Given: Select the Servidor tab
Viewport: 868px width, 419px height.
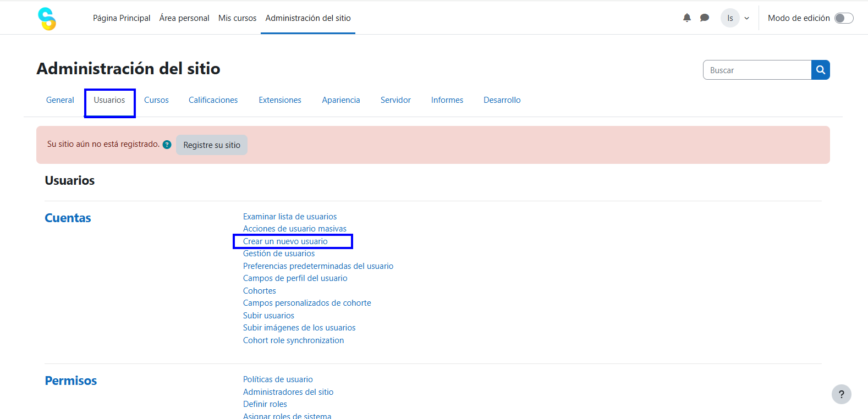Looking at the screenshot, I should 395,100.
